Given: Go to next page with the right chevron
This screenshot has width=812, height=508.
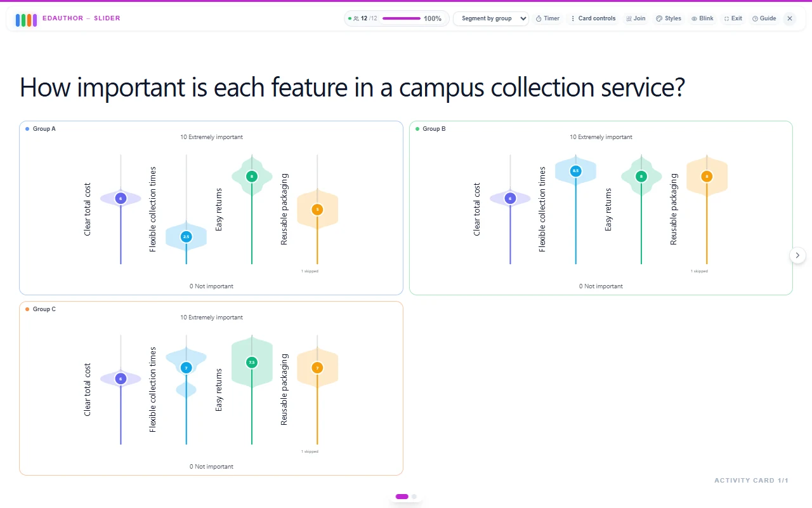Looking at the screenshot, I should pos(798,255).
